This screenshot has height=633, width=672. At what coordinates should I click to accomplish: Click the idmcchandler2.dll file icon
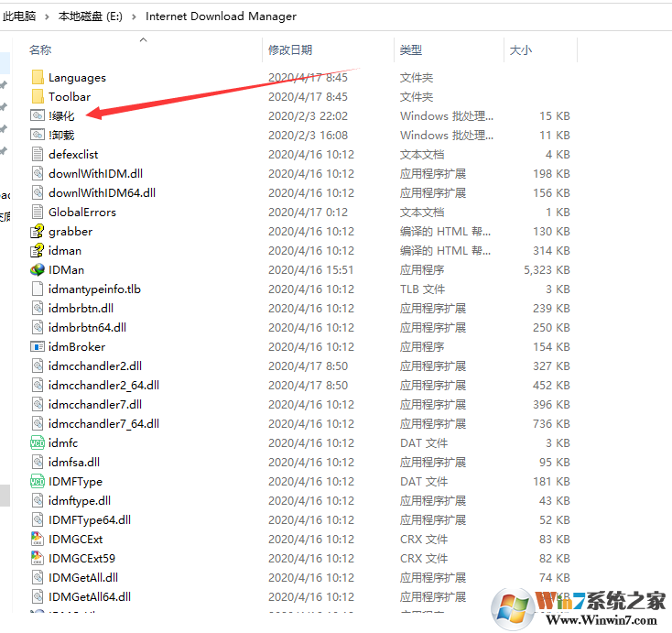pyautogui.click(x=38, y=366)
